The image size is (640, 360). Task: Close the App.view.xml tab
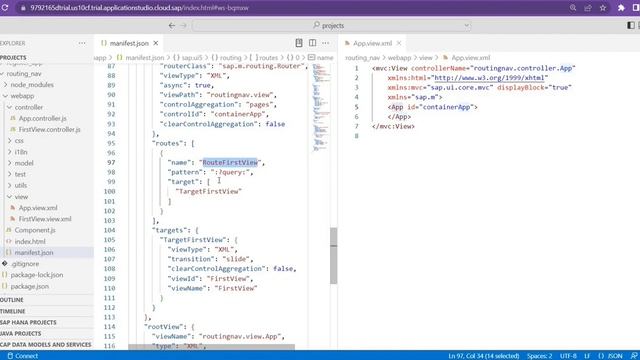click(399, 43)
